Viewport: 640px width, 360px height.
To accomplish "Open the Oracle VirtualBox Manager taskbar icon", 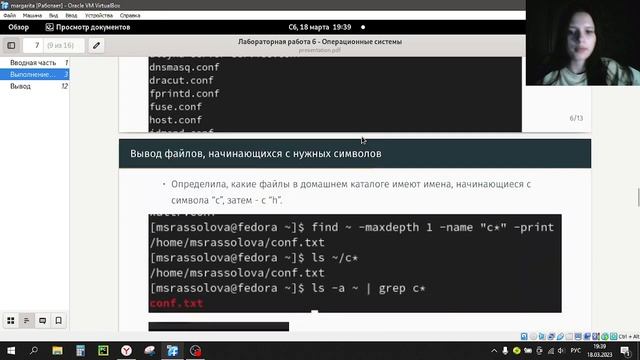I will tap(149, 351).
